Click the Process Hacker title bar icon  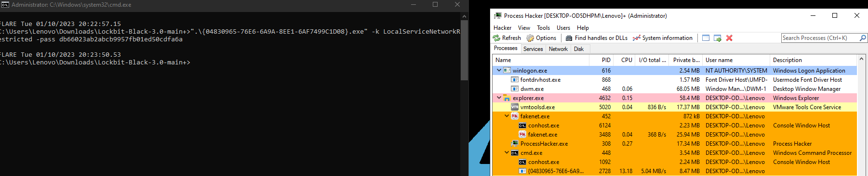click(x=497, y=16)
